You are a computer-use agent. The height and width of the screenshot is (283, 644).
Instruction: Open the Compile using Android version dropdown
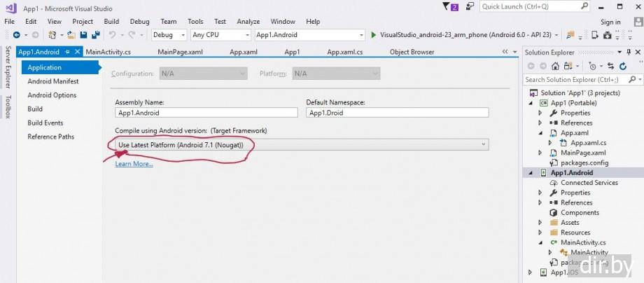point(302,144)
